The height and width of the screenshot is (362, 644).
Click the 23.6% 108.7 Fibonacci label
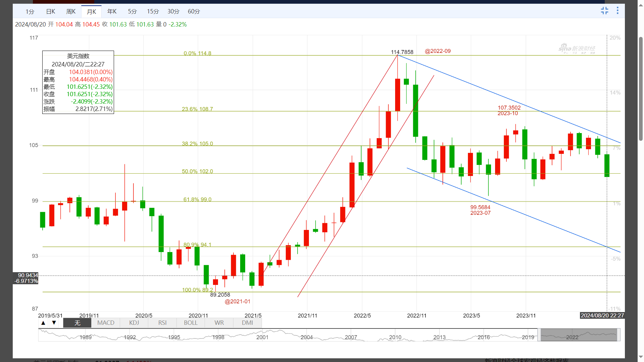coord(197,109)
